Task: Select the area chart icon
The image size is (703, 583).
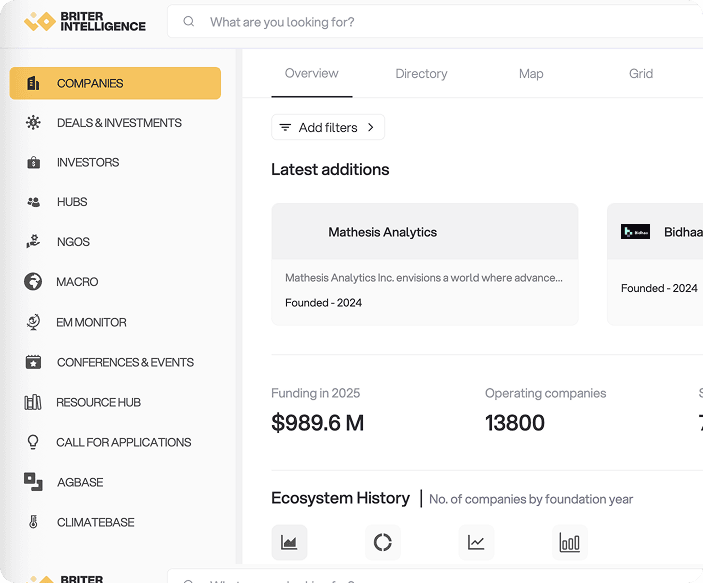Action: pos(289,542)
